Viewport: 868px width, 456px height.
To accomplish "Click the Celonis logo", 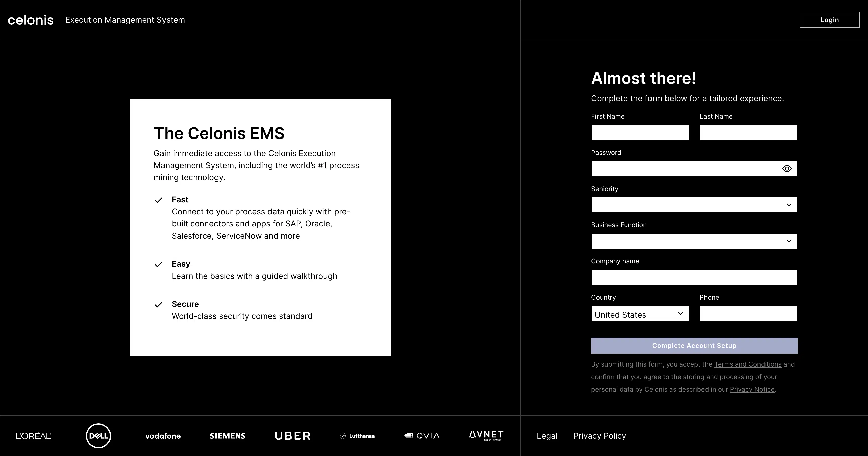I will click(31, 20).
